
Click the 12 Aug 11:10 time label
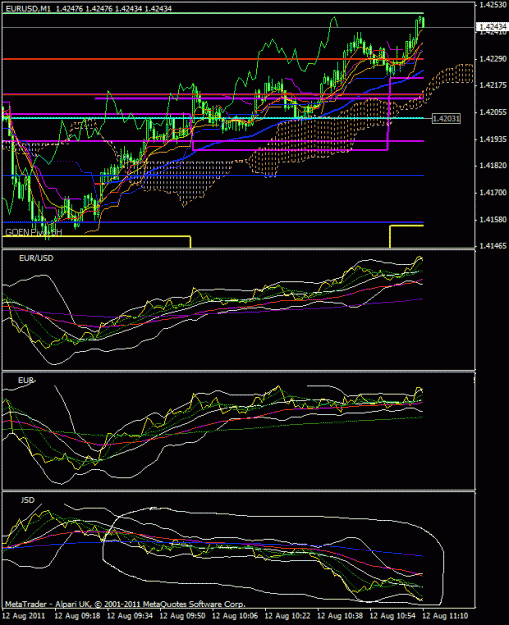click(x=444, y=616)
